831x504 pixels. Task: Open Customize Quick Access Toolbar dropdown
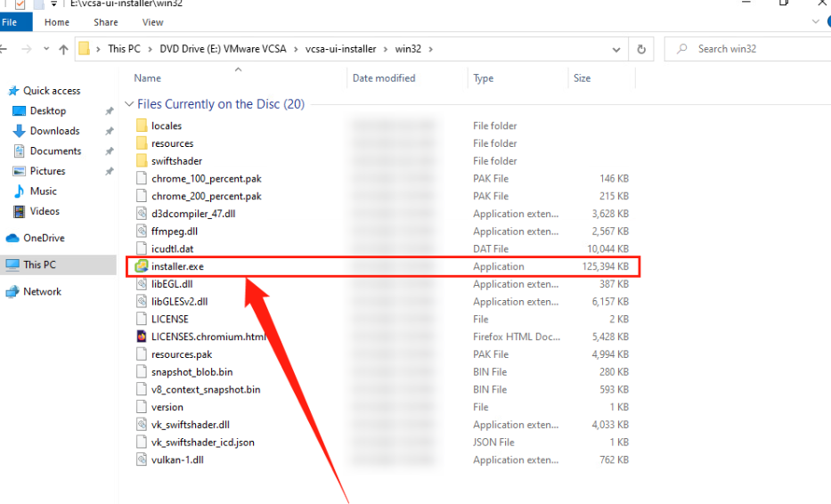click(53, 4)
